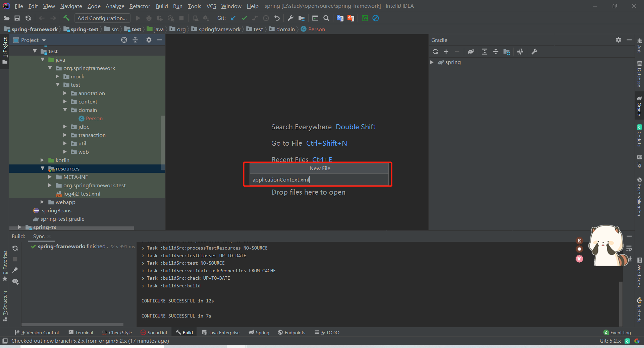Toggle the 2: Favorites tool window
Screen dimensions: 644x348
5,266
